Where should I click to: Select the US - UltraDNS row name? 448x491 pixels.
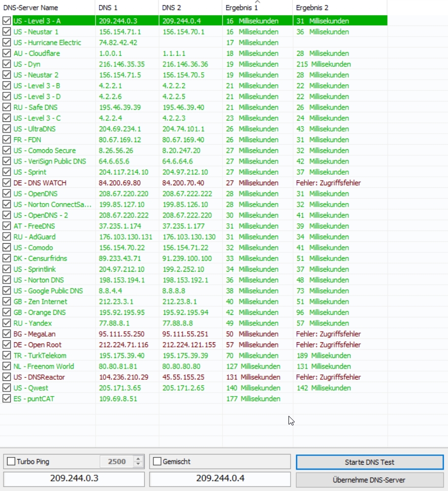click(35, 128)
